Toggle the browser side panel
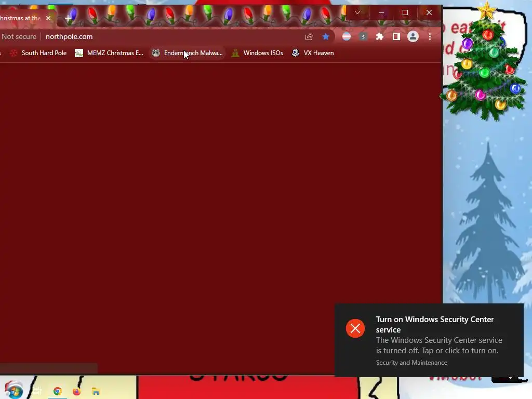Viewport: 532px width, 399px height. pos(396,36)
